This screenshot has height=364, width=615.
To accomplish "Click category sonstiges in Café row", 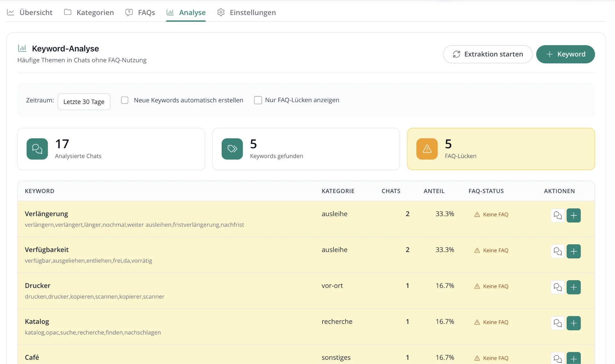I will 336,358.
